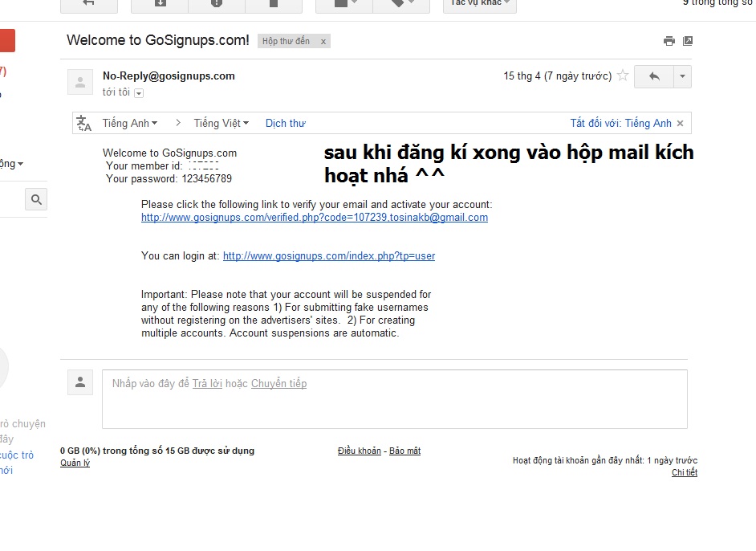Viewport: 756px width, 551px height.
Task: Open the email in a new window
Action: (x=688, y=41)
